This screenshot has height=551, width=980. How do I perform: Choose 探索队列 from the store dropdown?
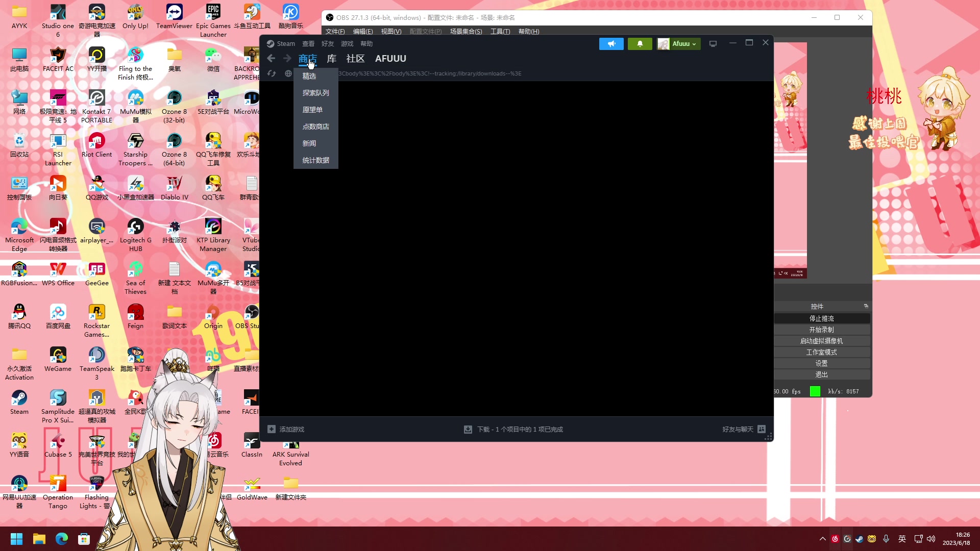click(316, 93)
